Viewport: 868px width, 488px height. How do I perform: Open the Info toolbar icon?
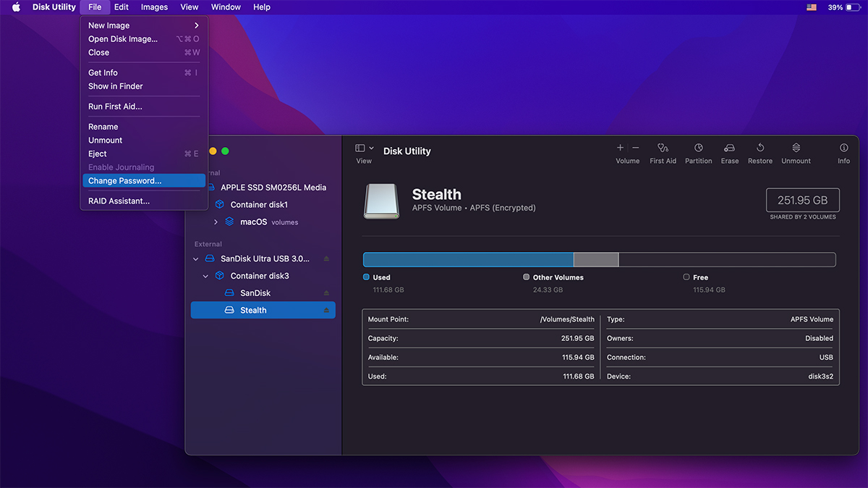pyautogui.click(x=843, y=148)
